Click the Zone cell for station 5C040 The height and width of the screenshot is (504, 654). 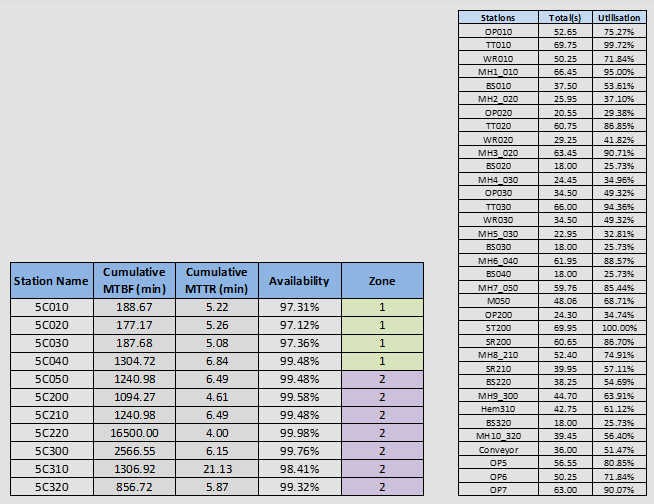(382, 360)
